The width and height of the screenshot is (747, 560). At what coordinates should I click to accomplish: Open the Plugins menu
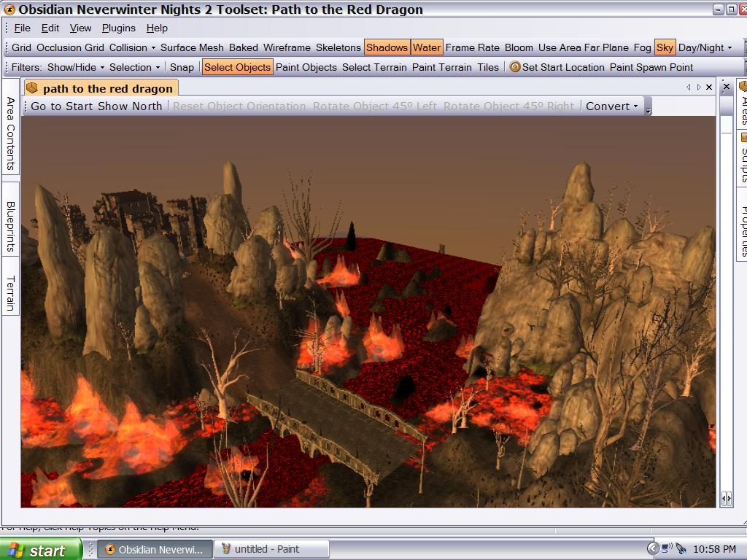pyautogui.click(x=118, y=28)
